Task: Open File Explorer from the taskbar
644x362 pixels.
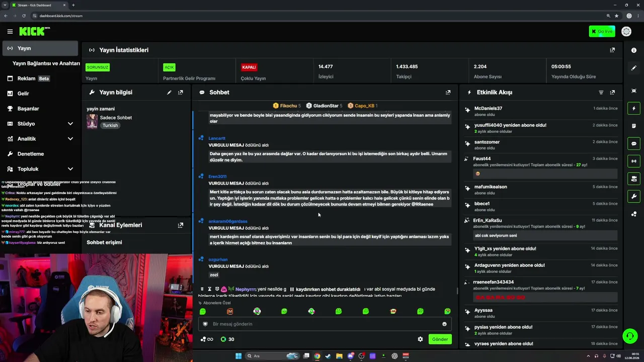Action: [x=339, y=356]
